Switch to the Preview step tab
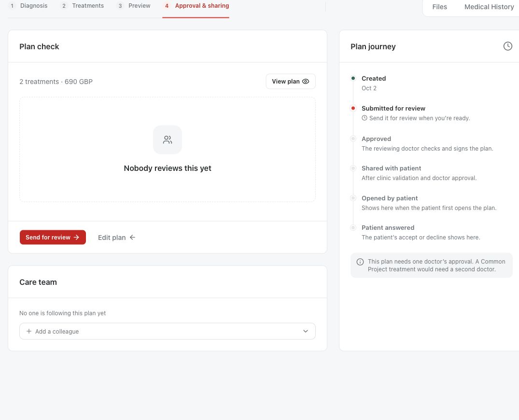 click(134, 6)
